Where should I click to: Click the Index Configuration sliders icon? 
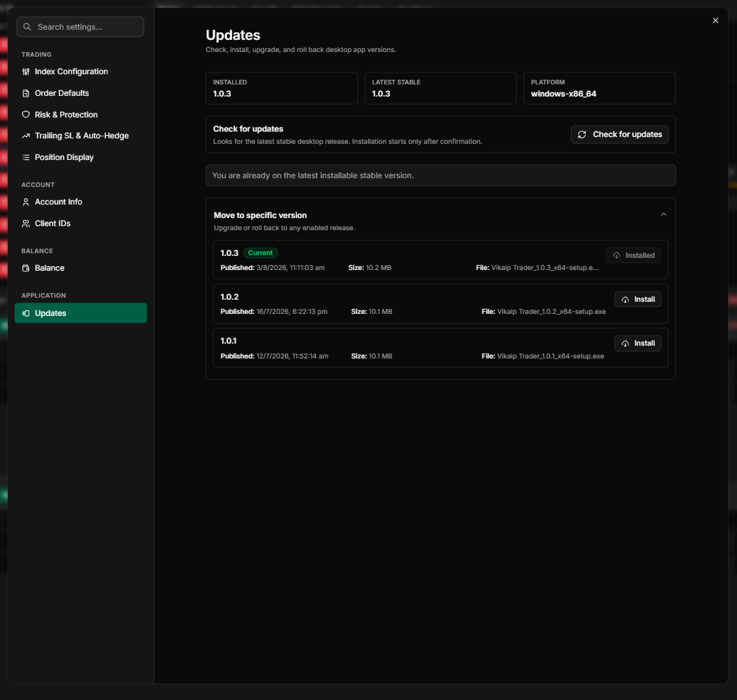click(x=26, y=72)
